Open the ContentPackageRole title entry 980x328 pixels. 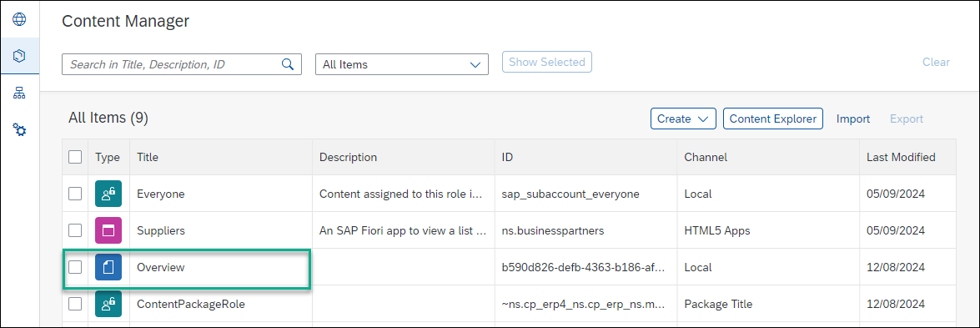click(x=191, y=304)
